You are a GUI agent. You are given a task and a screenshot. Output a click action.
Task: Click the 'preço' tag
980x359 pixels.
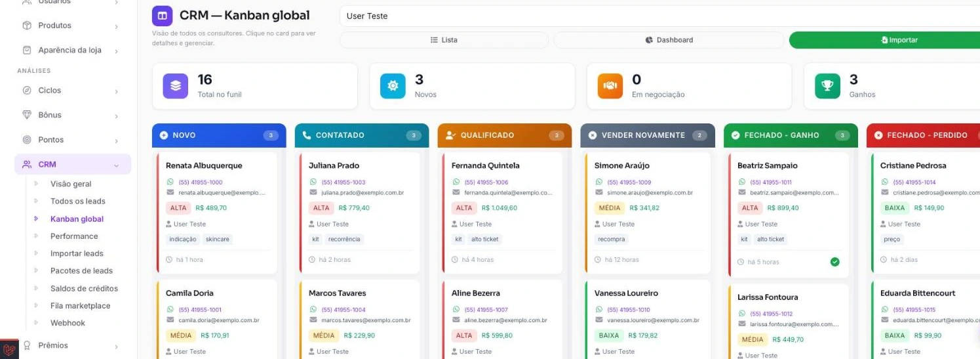[x=892, y=240]
